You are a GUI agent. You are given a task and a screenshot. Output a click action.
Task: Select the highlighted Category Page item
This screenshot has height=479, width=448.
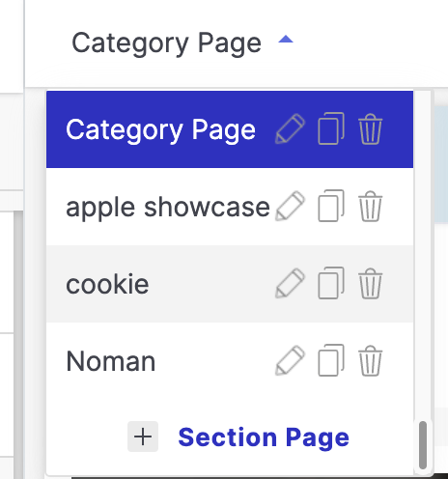tap(230, 129)
